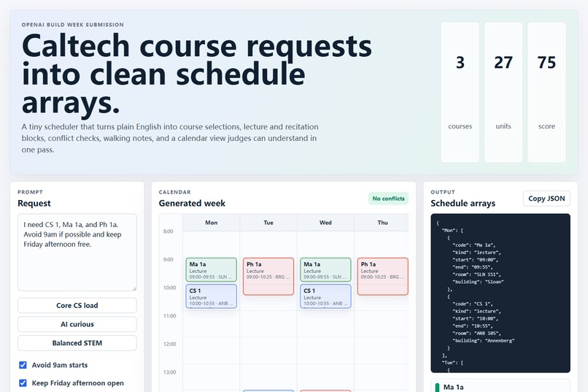Click the Request panel heading
Screen dimensions: 588x392
pyautogui.click(x=34, y=204)
